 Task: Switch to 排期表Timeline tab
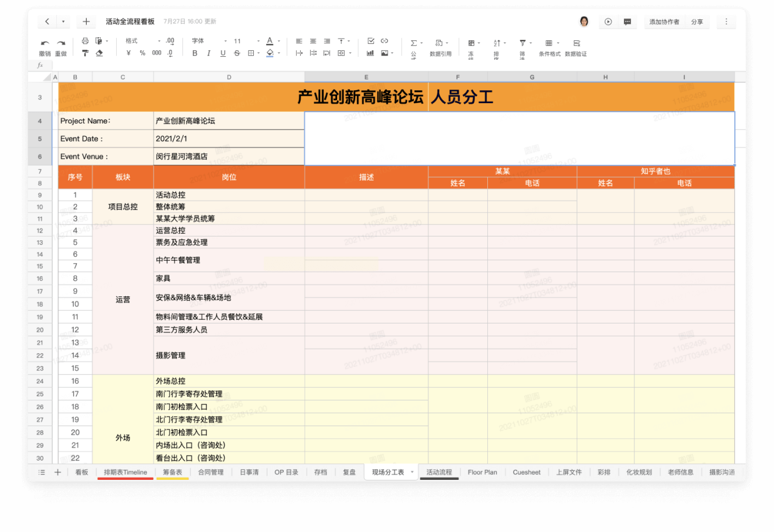click(x=125, y=472)
